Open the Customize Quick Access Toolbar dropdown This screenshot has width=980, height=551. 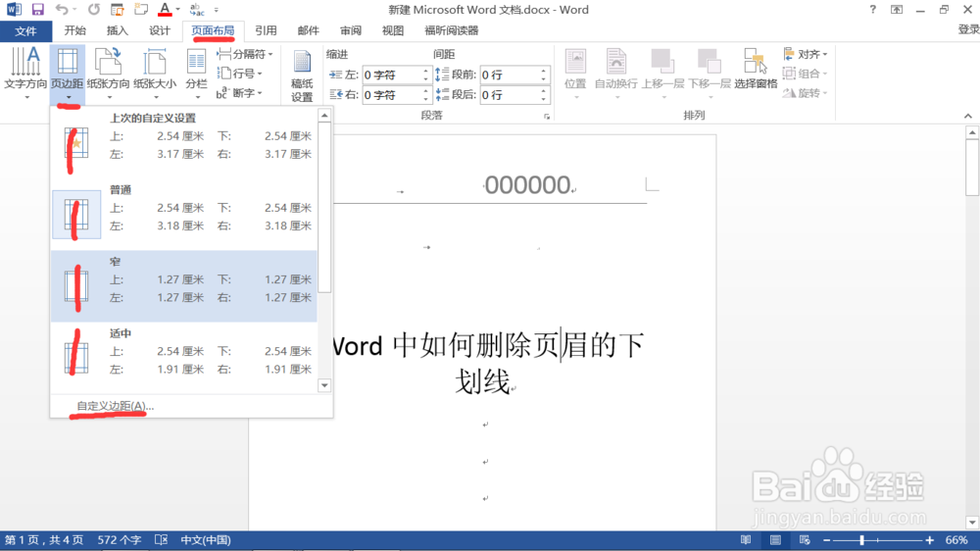pyautogui.click(x=217, y=10)
